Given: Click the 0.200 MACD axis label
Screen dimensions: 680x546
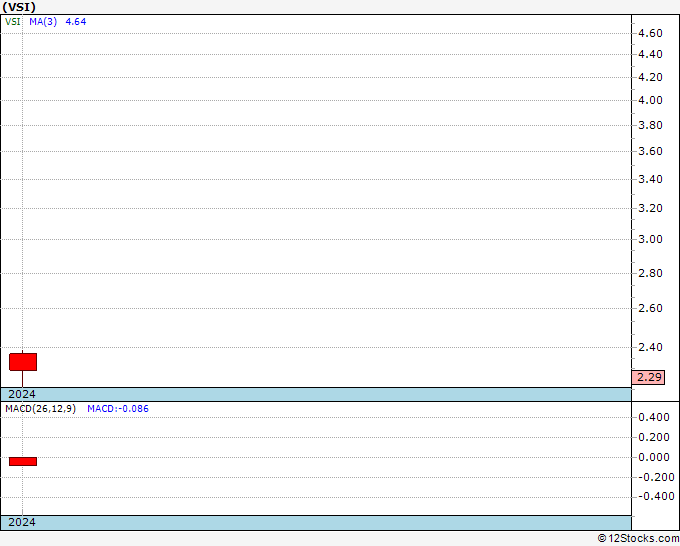Looking at the screenshot, I should pos(654,437).
